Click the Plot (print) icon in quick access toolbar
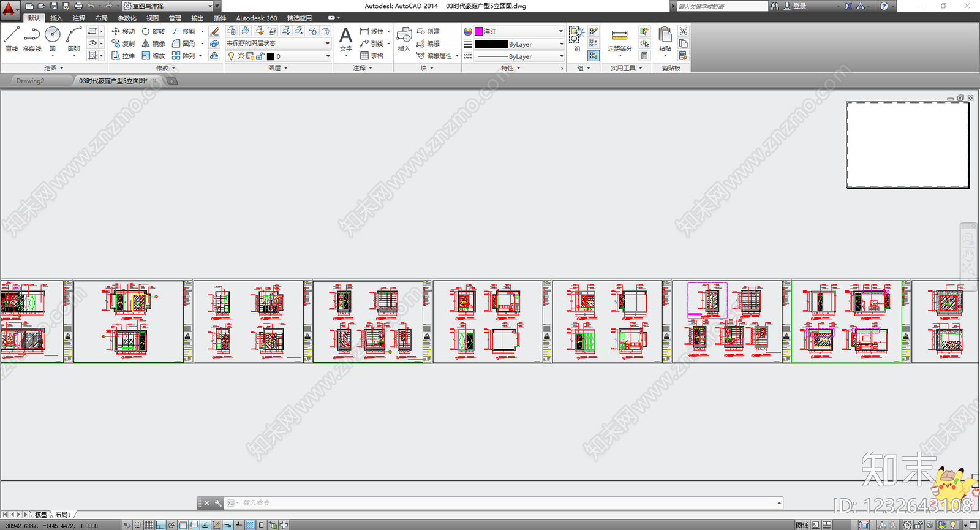980x530 pixels. tap(78, 6)
